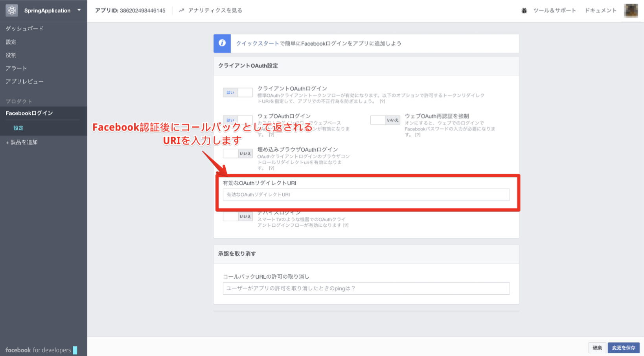Click the user profile avatar thumbnail
Image resolution: width=644 pixels, height=356 pixels.
click(631, 11)
